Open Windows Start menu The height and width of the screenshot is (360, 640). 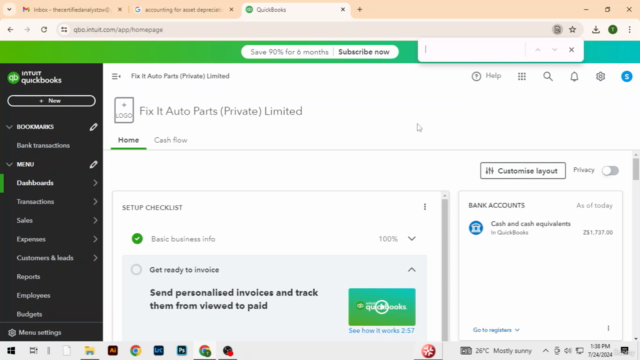[11, 351]
